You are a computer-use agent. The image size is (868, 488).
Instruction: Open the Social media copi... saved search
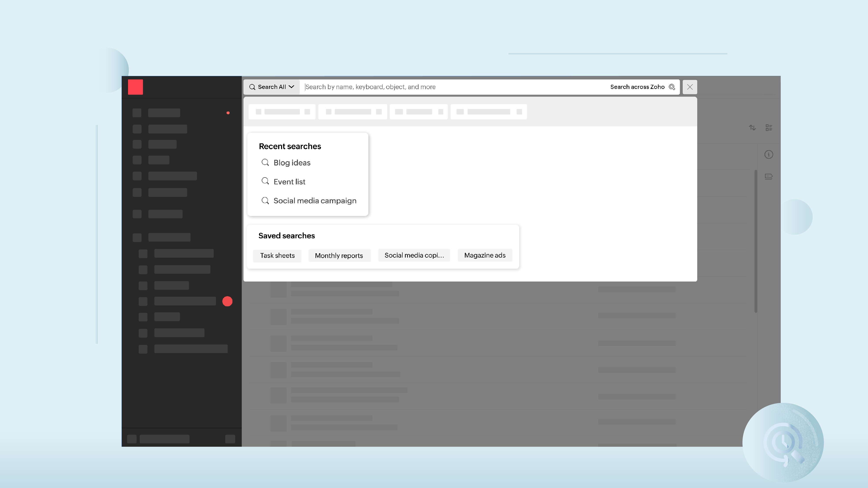414,255
